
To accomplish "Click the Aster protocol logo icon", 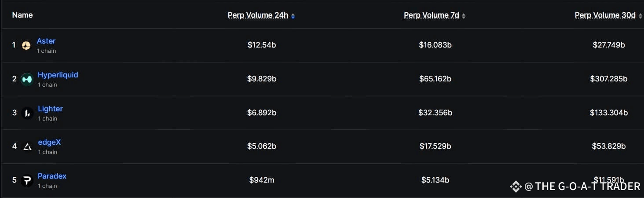I will click(26, 45).
